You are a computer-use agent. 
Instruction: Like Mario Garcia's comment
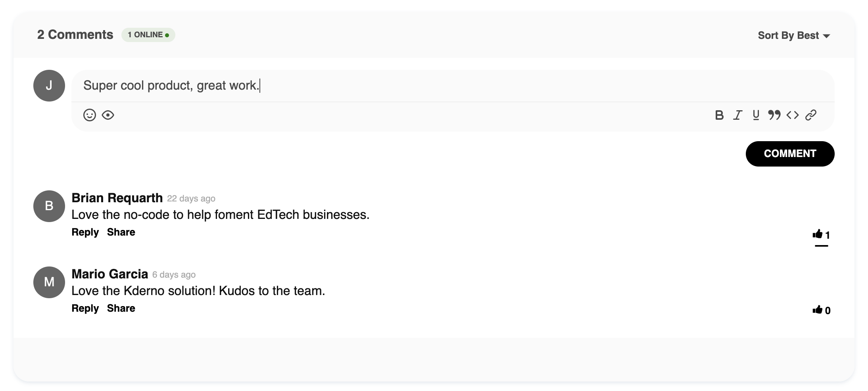click(818, 310)
